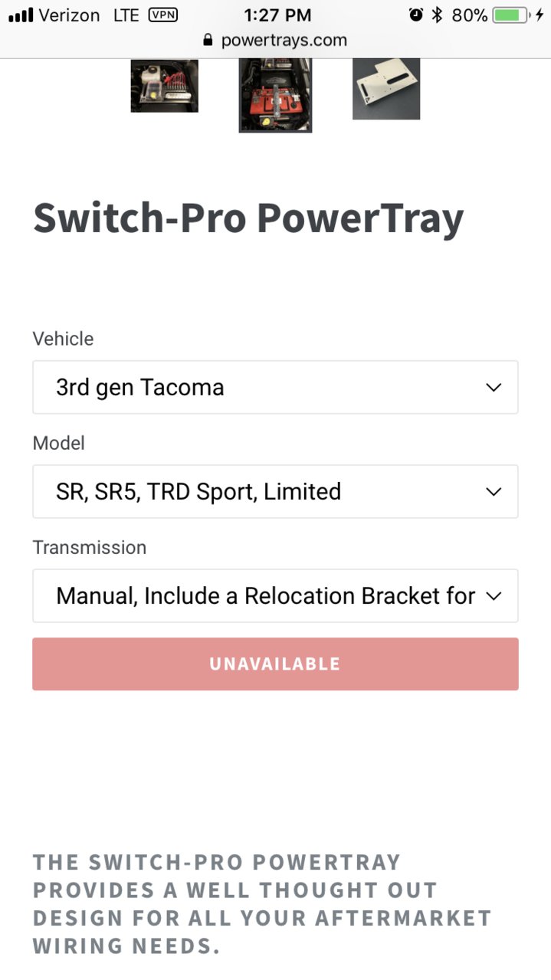
Task: Open the Vehicle dropdown showing 3rd gen Tacoma
Action: pyautogui.click(x=275, y=387)
